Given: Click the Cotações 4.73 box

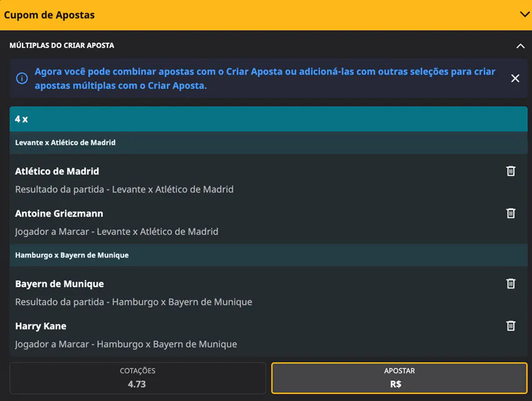Looking at the screenshot, I should coord(138,378).
